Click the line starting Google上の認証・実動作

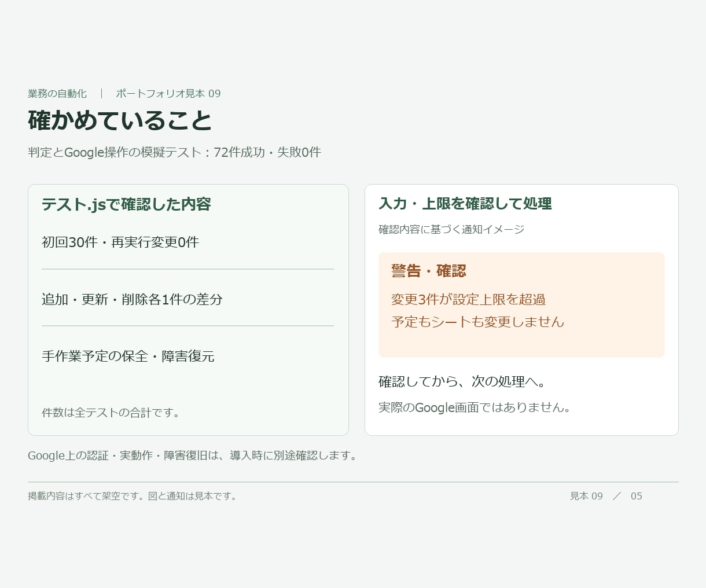194,455
